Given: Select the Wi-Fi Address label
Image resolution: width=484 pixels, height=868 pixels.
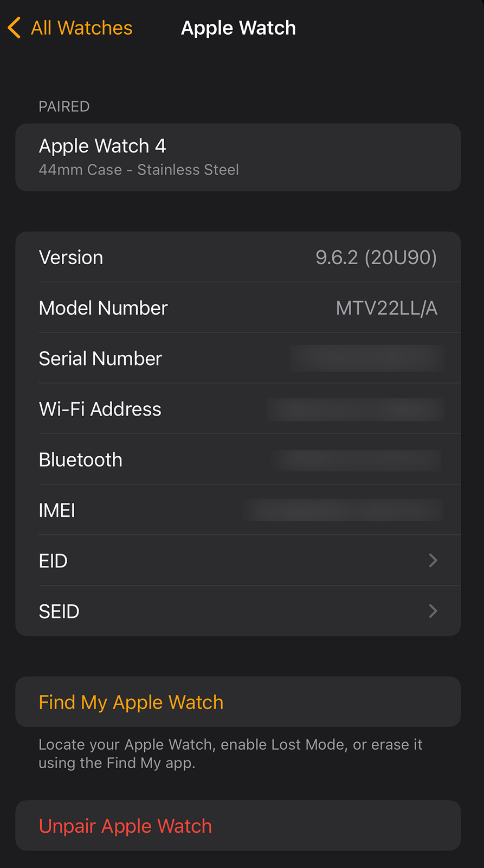Looking at the screenshot, I should (100, 409).
